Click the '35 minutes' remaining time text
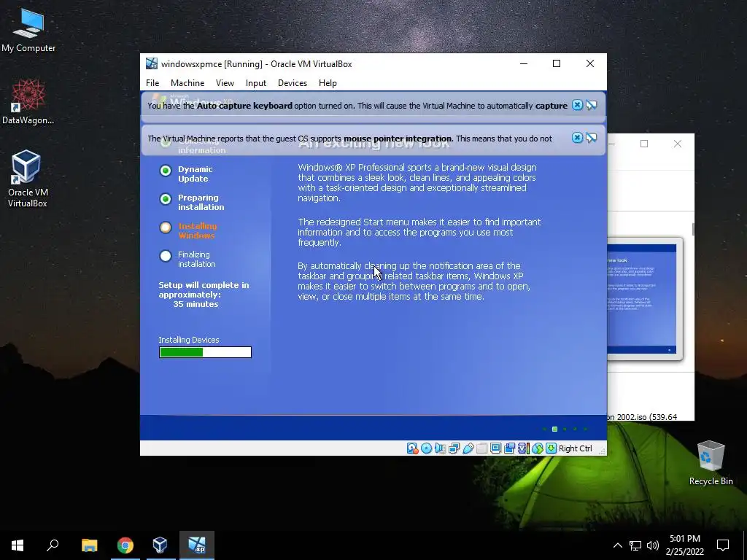This screenshot has width=747, height=560. [x=196, y=304]
